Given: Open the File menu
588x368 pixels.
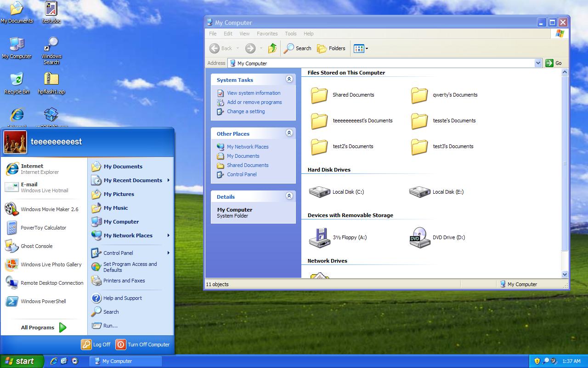Looking at the screenshot, I should 213,34.
